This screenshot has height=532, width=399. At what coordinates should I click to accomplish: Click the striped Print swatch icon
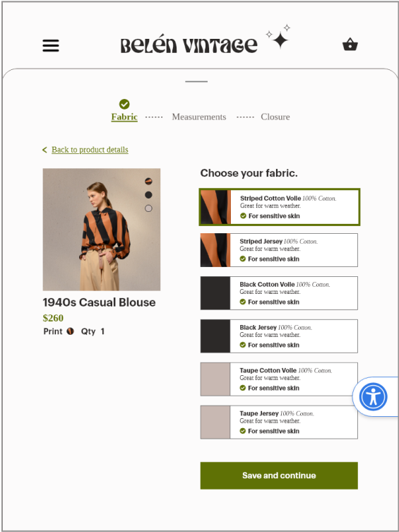[70, 331]
